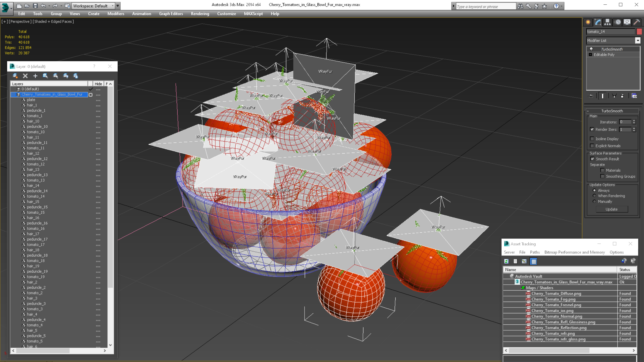Viewport: 644px width, 362px height.
Task: Open the Graph Editors menu
Action: (171, 14)
